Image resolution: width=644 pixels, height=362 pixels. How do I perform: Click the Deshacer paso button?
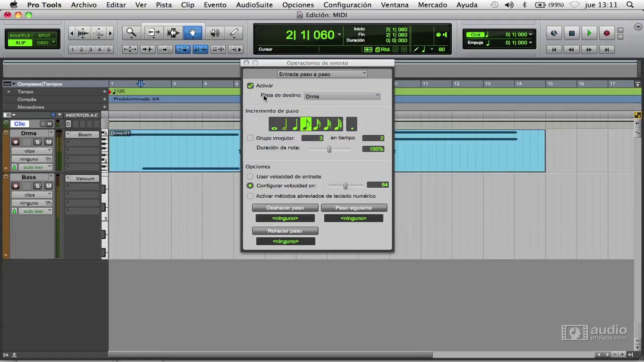[285, 208]
